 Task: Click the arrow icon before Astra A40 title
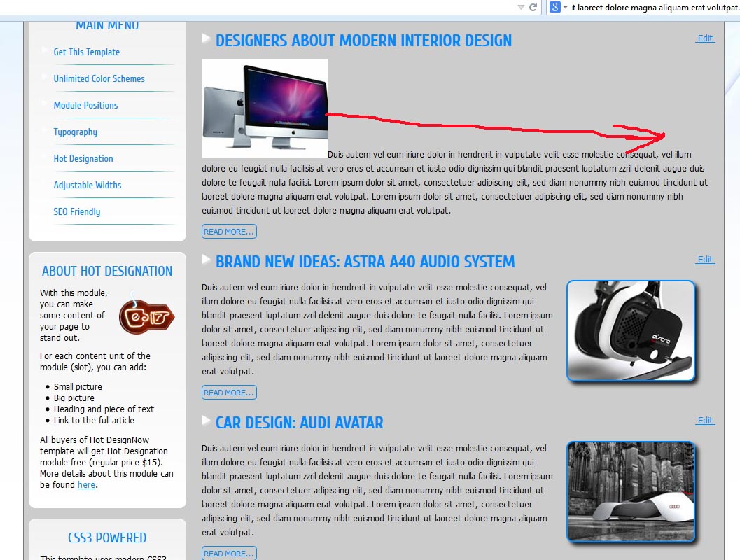pyautogui.click(x=206, y=259)
